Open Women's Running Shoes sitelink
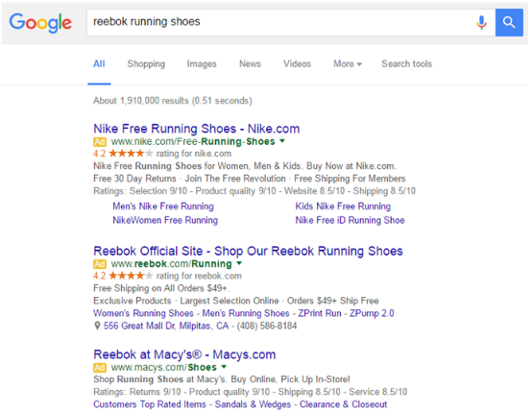This screenshot has height=414, width=532. [143, 313]
